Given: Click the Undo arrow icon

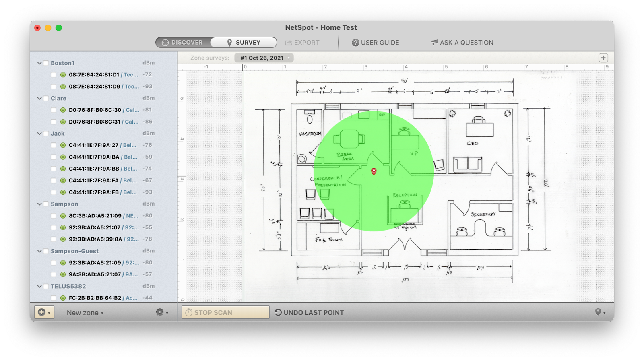Looking at the screenshot, I should point(278,312).
